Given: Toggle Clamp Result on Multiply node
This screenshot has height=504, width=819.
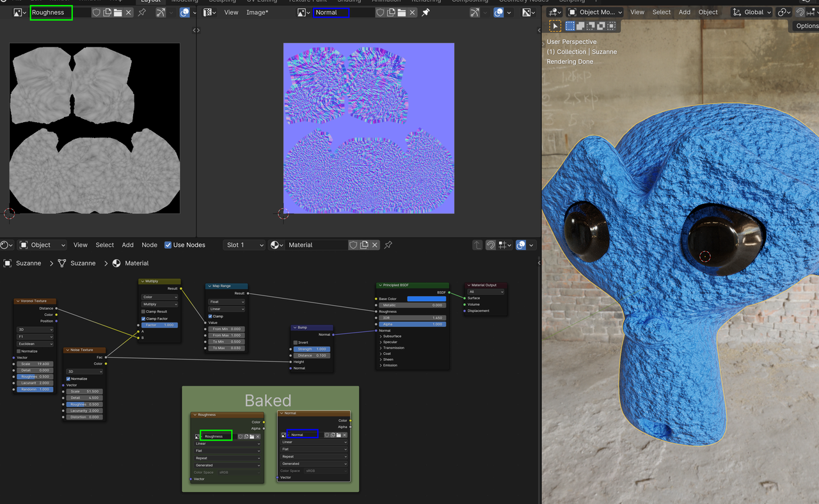Looking at the screenshot, I should click(x=144, y=311).
